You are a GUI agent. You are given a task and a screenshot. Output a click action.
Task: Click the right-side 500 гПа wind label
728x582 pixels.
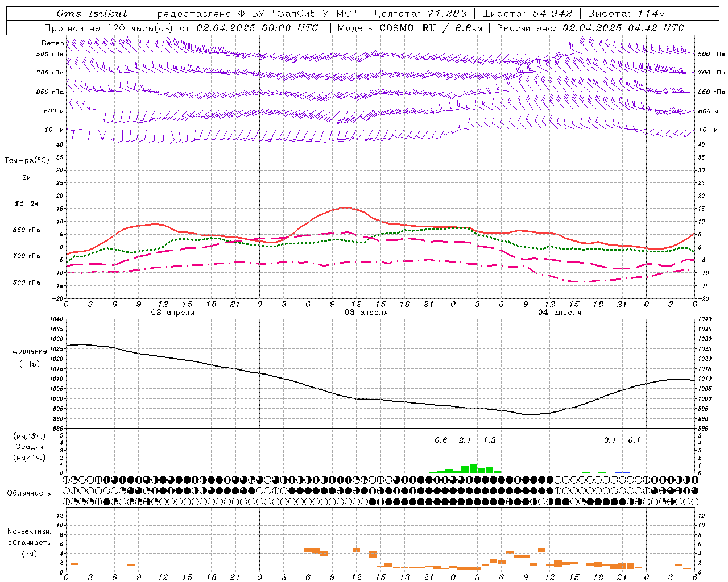[712, 54]
